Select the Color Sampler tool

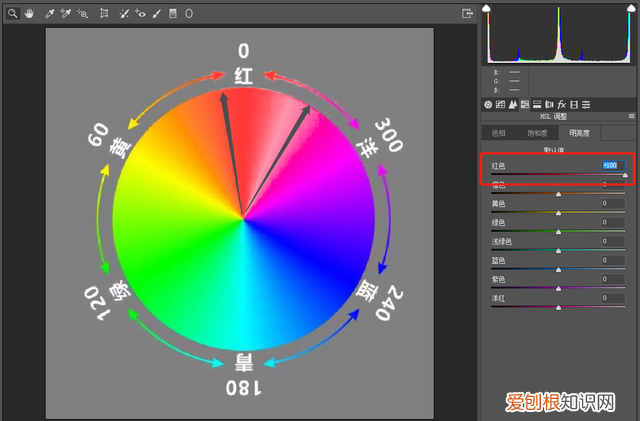[65, 14]
